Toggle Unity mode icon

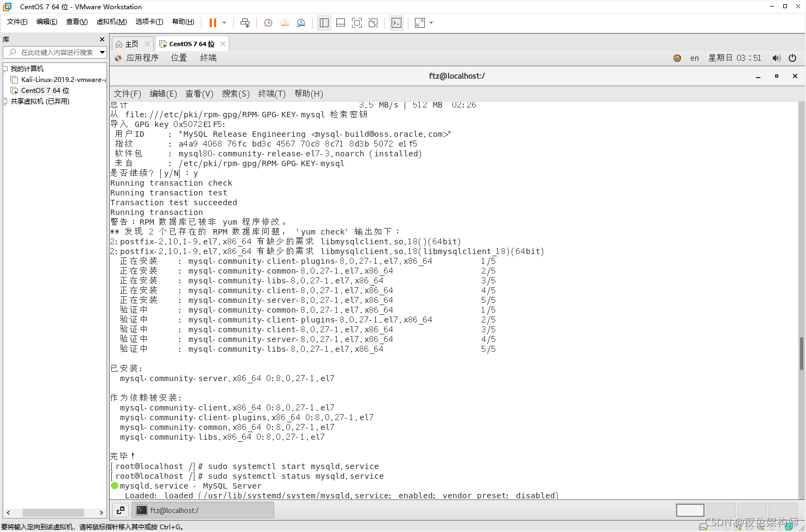click(x=373, y=23)
